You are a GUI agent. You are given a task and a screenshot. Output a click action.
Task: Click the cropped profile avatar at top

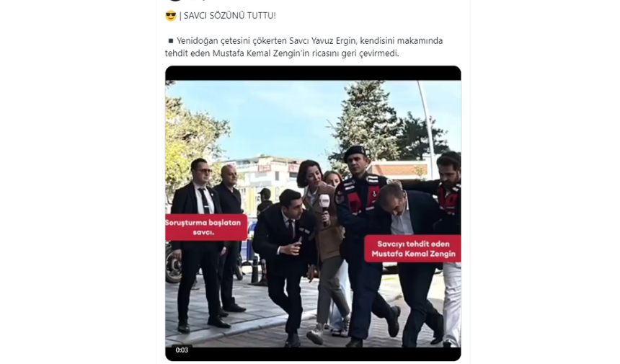point(174,1)
